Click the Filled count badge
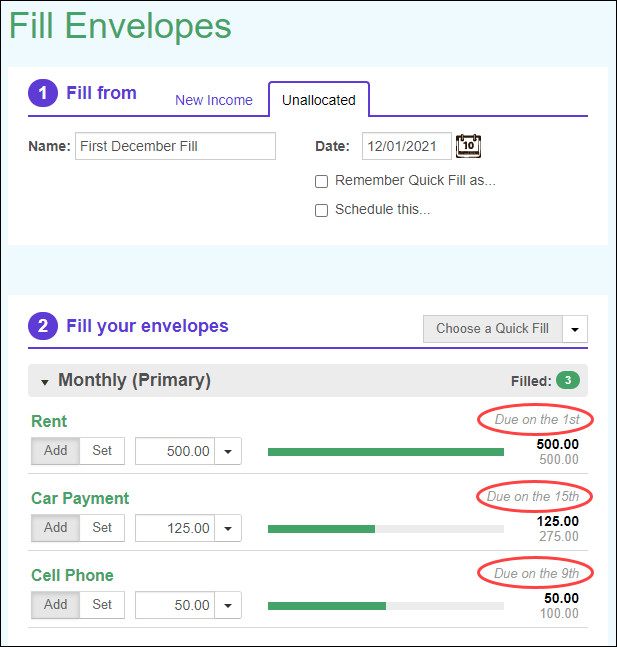The image size is (617, 647). tap(568, 380)
